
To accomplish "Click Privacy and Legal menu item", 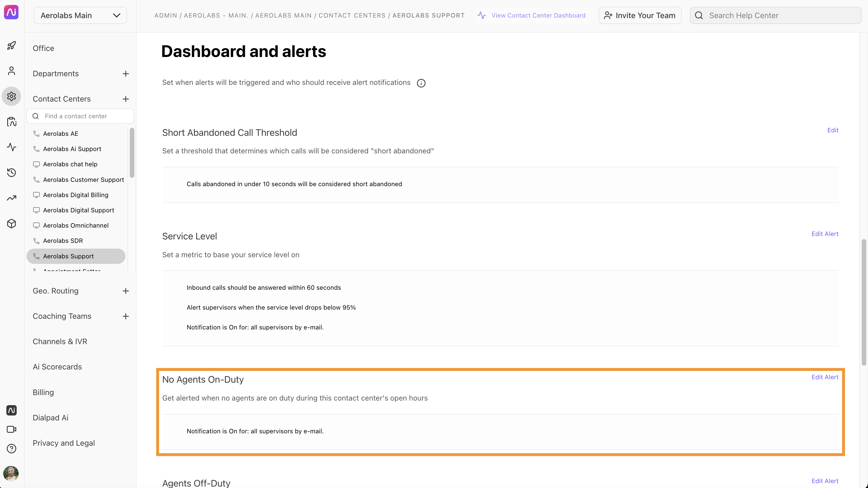I will point(64,443).
